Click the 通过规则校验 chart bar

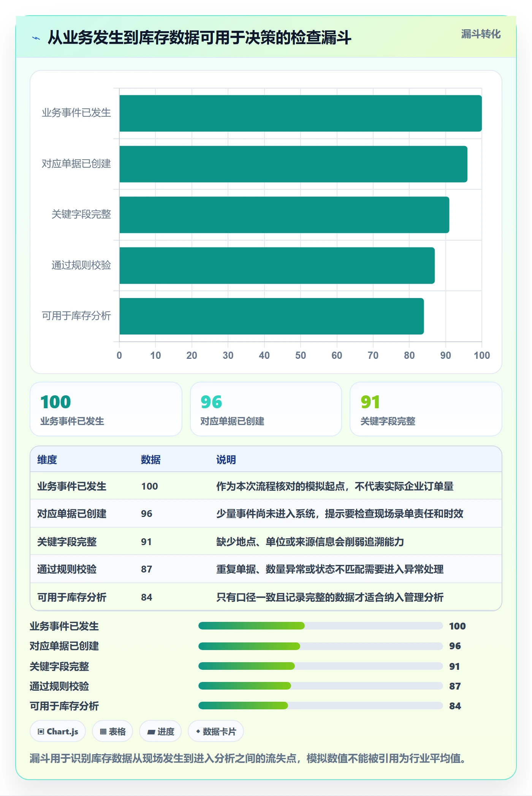(277, 265)
